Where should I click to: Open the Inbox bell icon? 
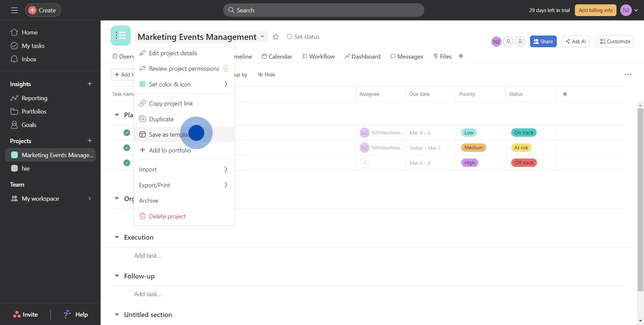pos(14,59)
